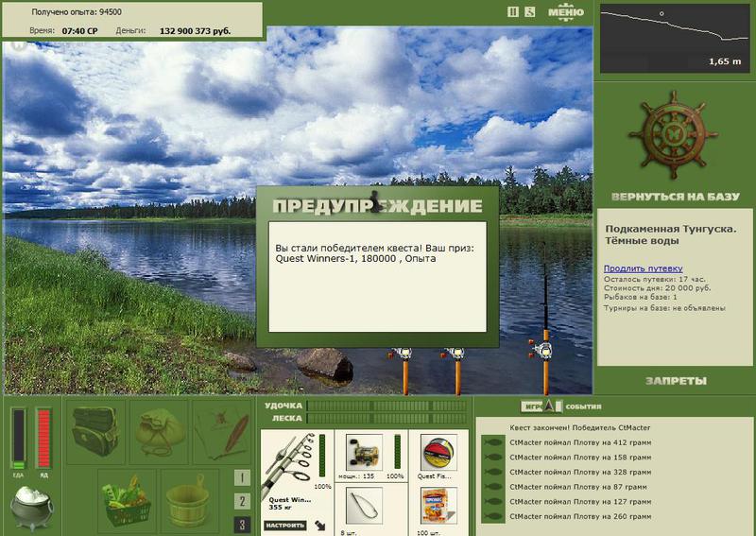Open the fish sack icon

[x=160, y=432]
